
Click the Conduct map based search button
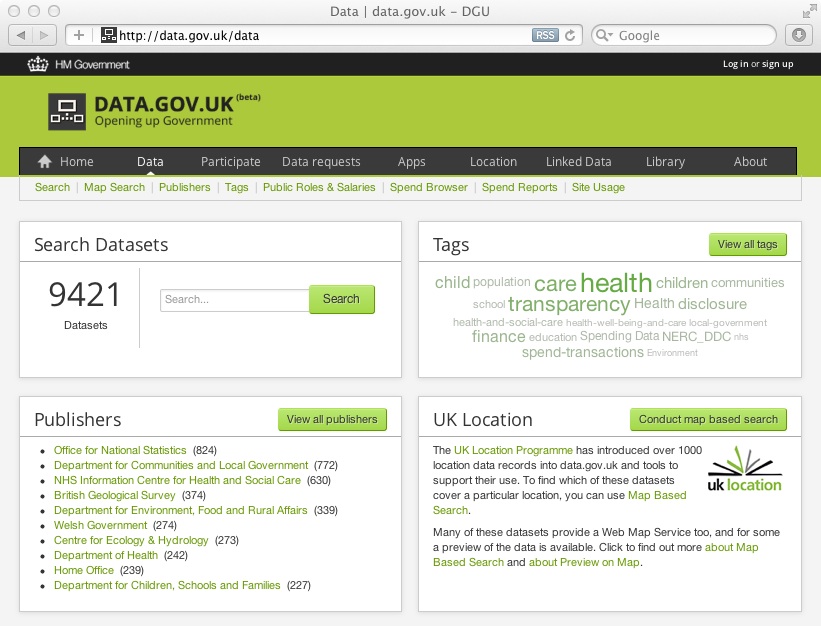coord(708,419)
